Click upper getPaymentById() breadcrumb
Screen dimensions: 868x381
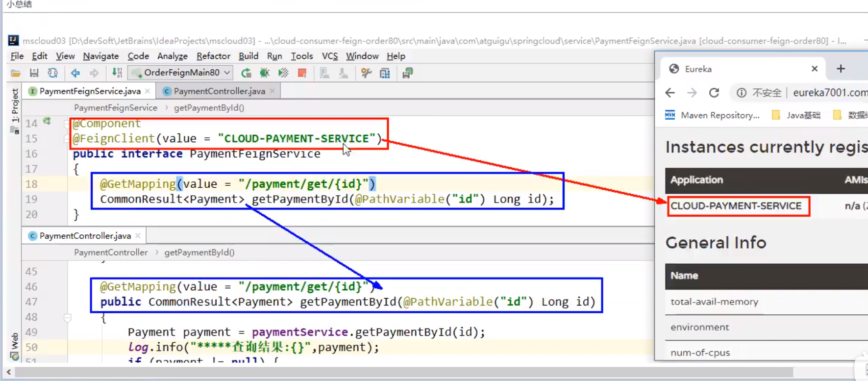click(x=209, y=107)
